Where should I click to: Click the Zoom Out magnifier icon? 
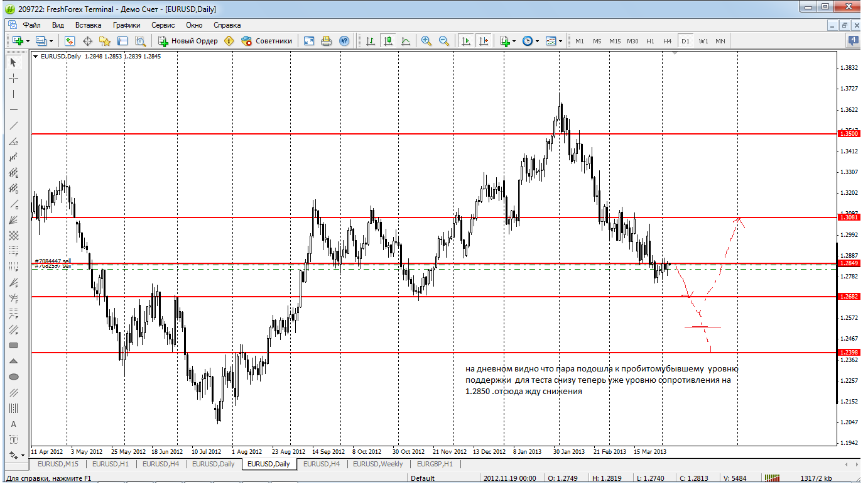pyautogui.click(x=444, y=41)
